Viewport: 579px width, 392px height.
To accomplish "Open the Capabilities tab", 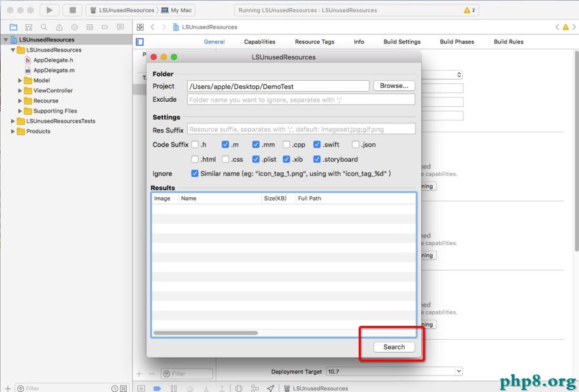I will (x=260, y=42).
